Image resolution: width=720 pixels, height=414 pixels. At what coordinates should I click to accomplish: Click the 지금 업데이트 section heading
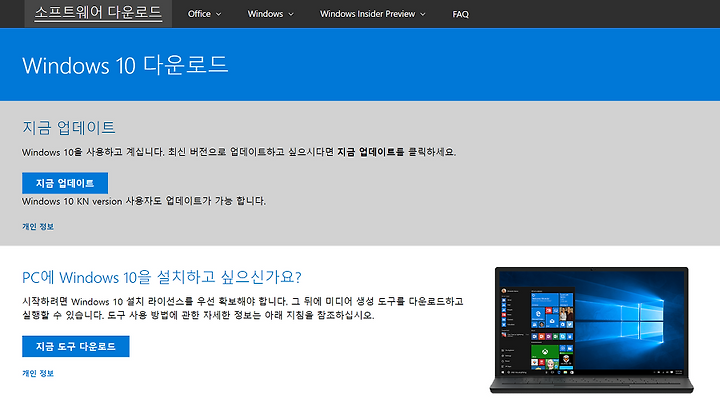point(69,127)
